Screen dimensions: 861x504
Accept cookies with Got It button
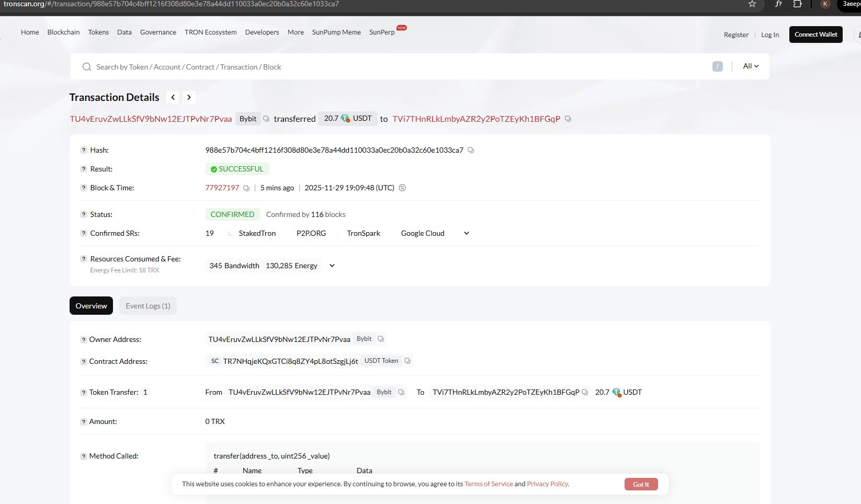(641, 484)
